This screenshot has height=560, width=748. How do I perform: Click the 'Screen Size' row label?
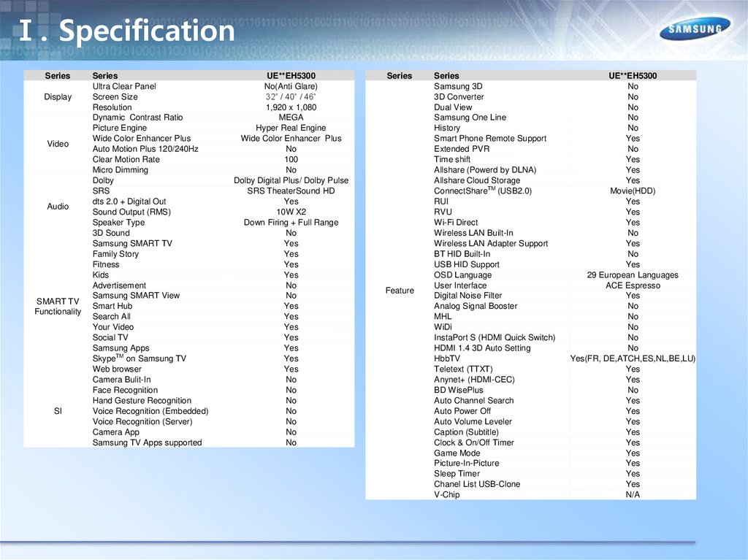coord(115,97)
